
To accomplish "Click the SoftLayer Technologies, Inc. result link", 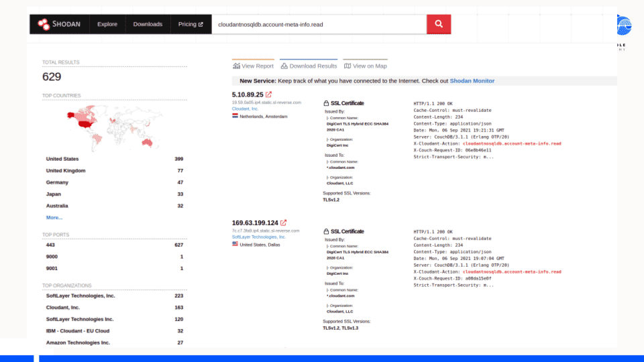I will 259,237.
